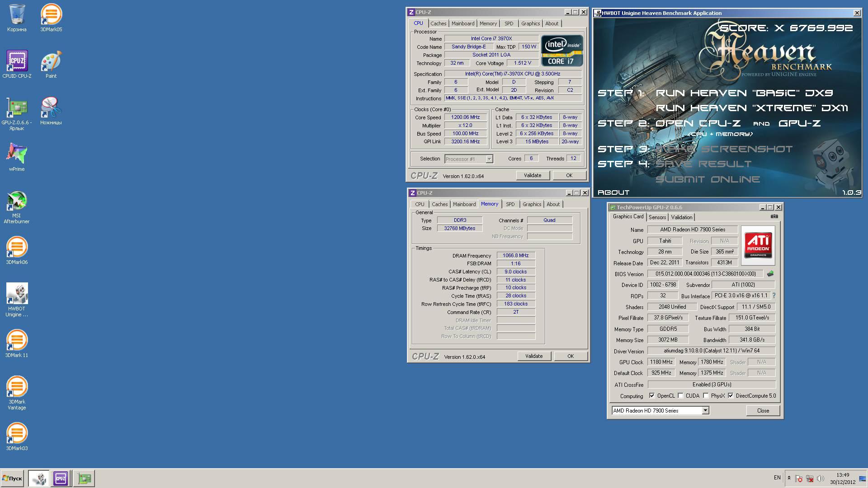868x488 pixels.
Task: Click the GPU Clock 1180 MHz field
Action: tap(661, 362)
